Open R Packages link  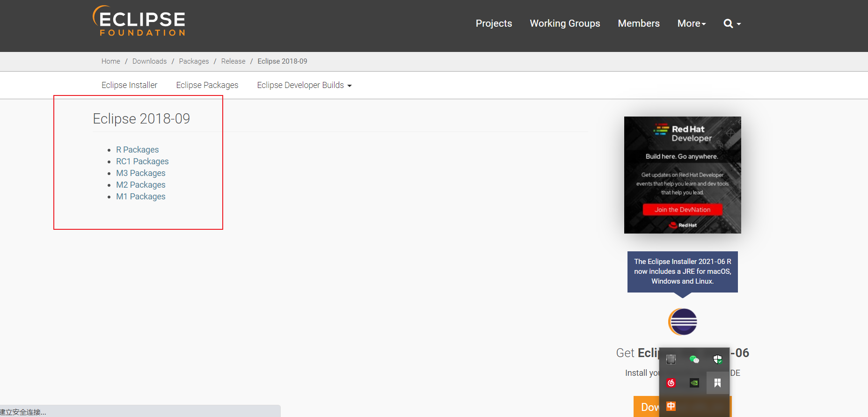pos(138,150)
